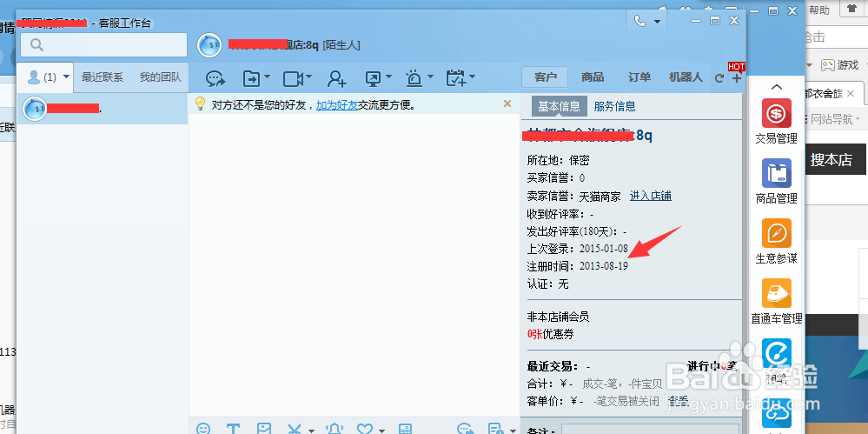The width and height of the screenshot is (868, 434).
Task: Click the 备注 input field
Action: coord(651,430)
